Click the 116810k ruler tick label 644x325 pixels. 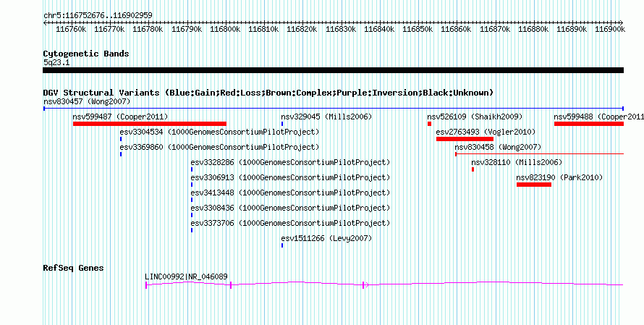click(264, 30)
